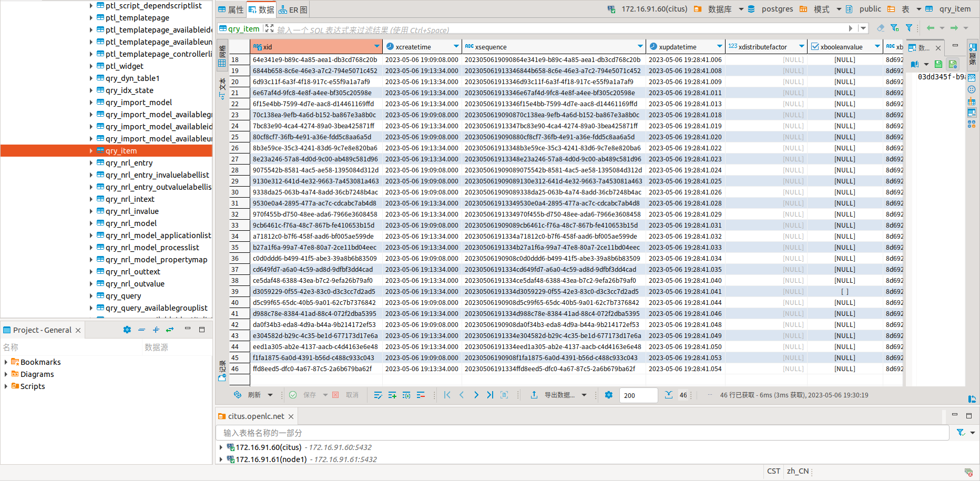This screenshot has width=980, height=481.
Task: Open xcreatetime column filter dropdown
Action: click(x=456, y=47)
